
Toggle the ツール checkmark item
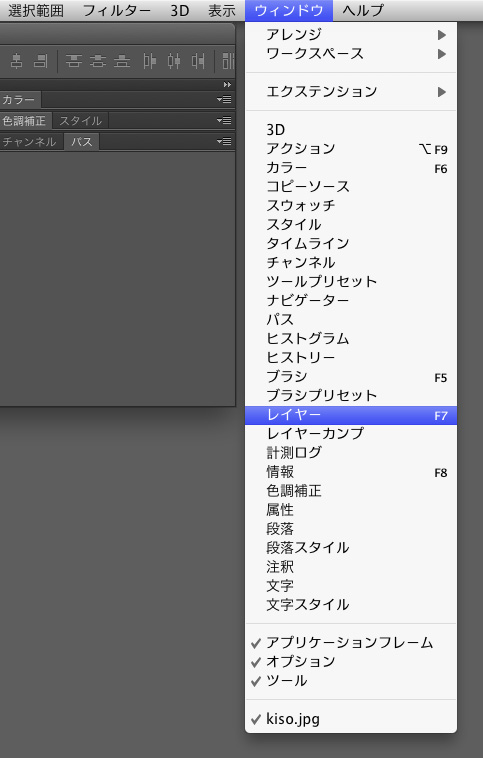(x=351, y=681)
